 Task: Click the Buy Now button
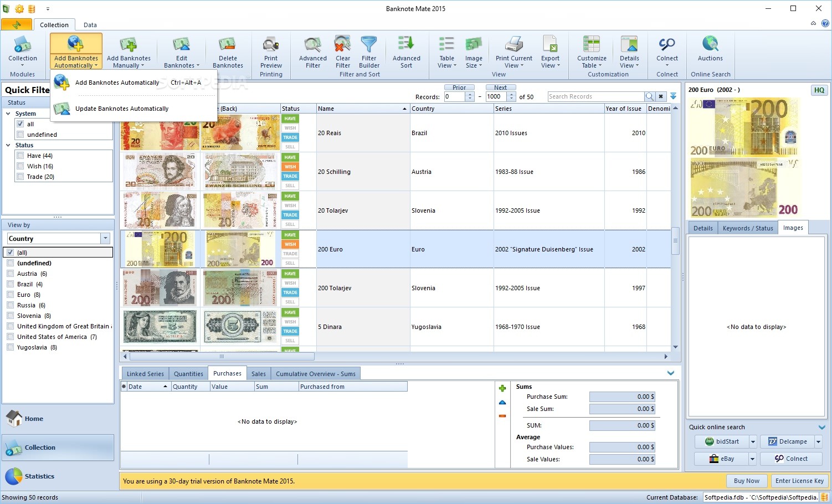pos(747,481)
